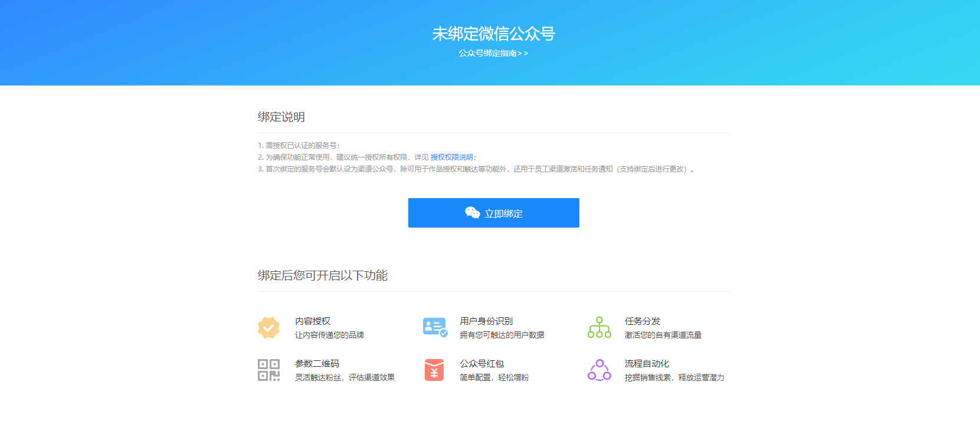
Task: Click the text 灵活触达粉丝，评估渠道效果
Action: 345,377
